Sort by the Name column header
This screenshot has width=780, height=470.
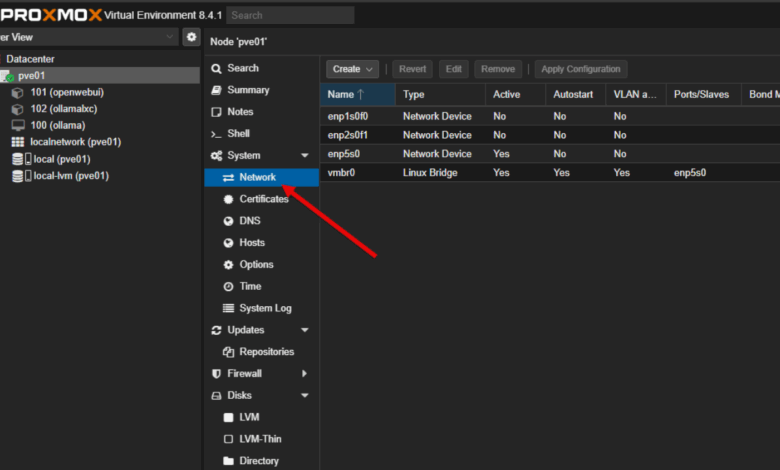pos(358,94)
